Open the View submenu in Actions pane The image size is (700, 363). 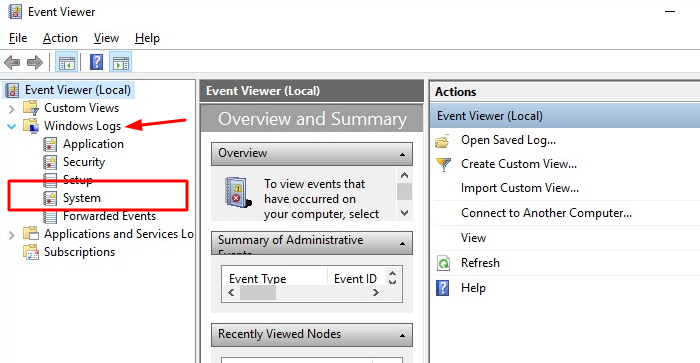tap(473, 238)
